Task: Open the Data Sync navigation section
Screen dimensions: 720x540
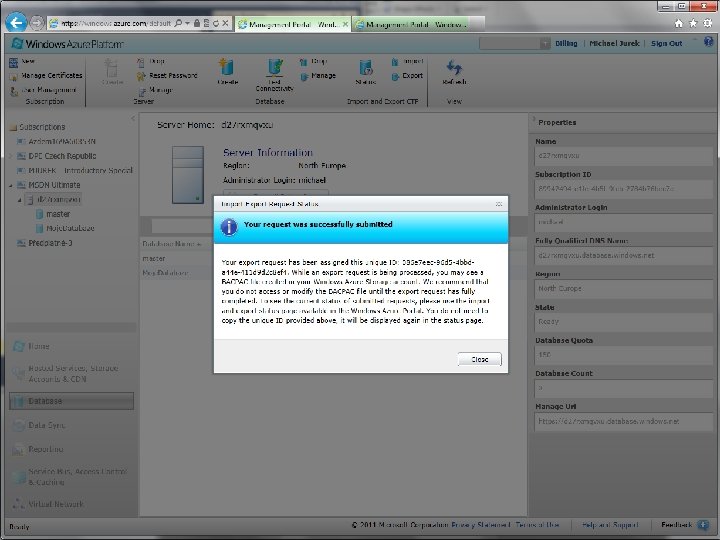Action: (x=46, y=425)
